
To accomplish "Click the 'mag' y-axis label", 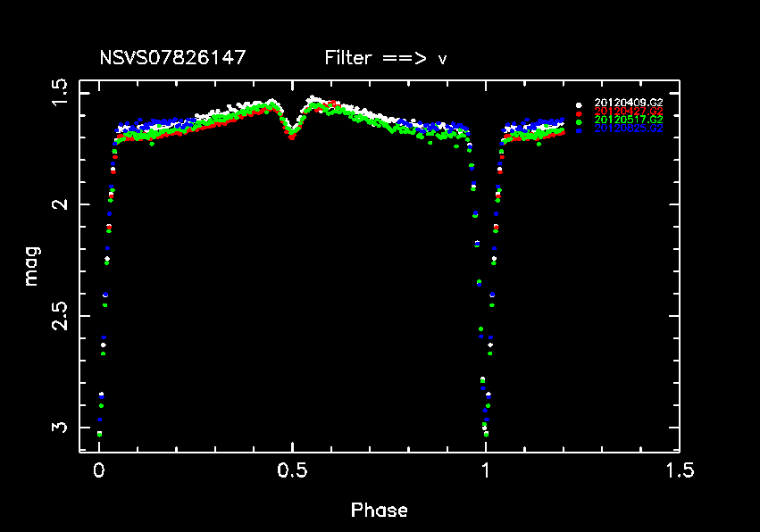I will pyautogui.click(x=31, y=266).
